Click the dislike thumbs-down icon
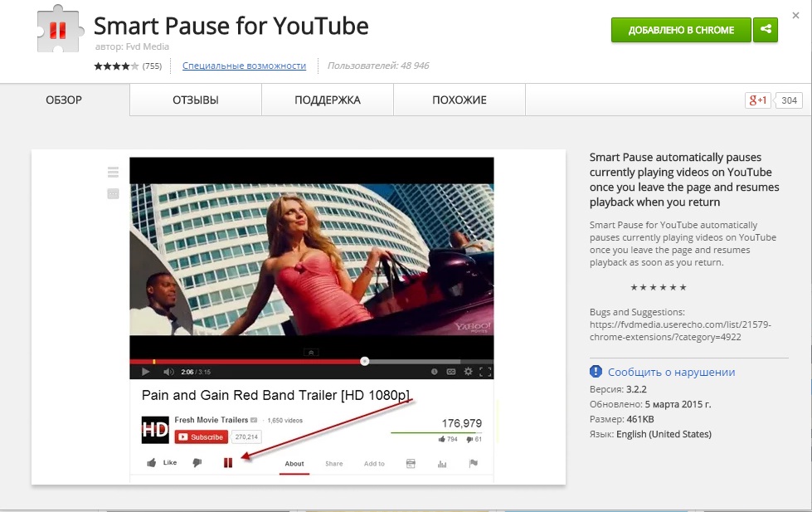The height and width of the screenshot is (512, 812). coord(197,463)
